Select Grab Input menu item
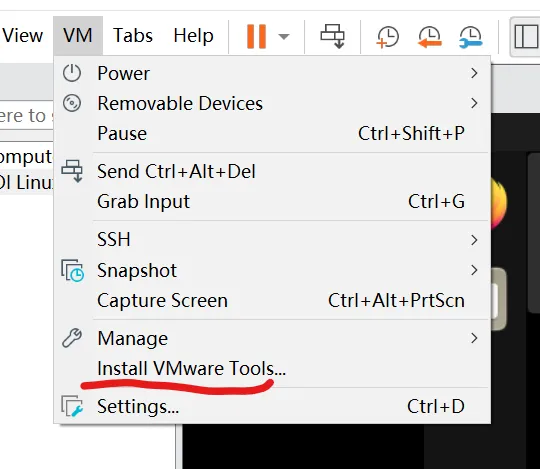This screenshot has width=540, height=469. pos(272,201)
